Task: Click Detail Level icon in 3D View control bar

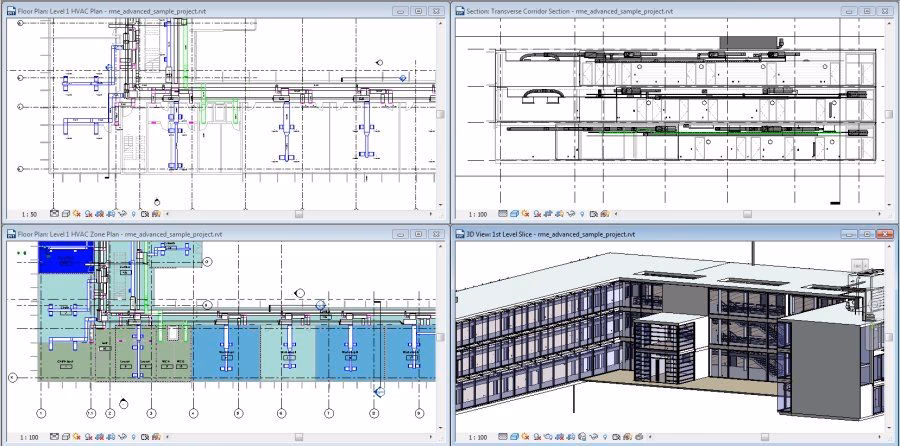Action: [x=502, y=437]
